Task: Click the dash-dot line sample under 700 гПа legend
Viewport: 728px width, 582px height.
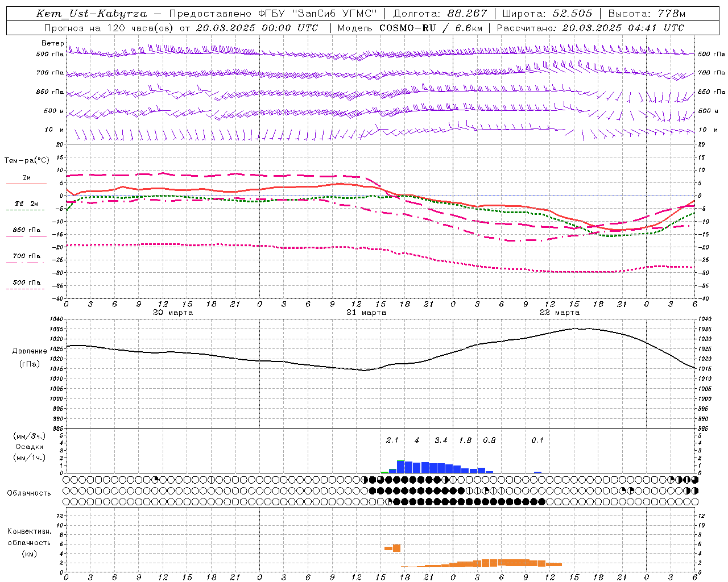Action: click(25, 263)
